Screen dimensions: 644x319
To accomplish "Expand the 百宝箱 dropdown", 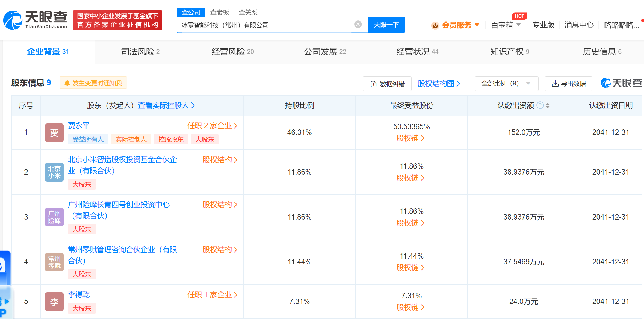I will pos(506,25).
